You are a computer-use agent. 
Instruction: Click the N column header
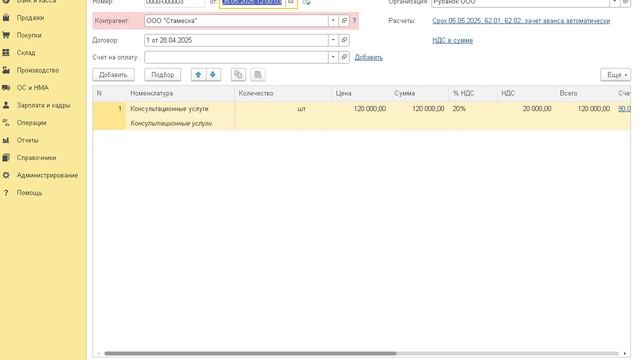pos(109,93)
